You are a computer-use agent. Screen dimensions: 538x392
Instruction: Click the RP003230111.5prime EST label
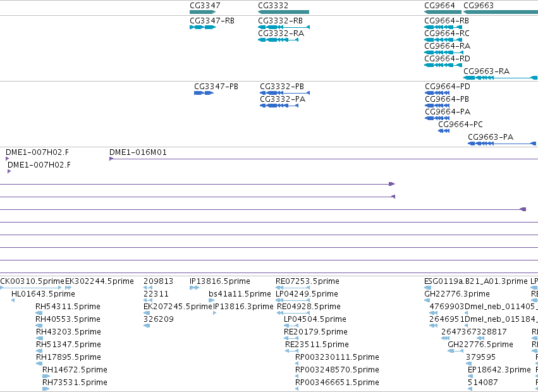pos(338,357)
